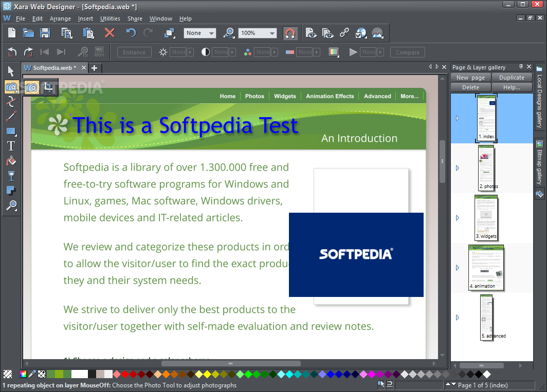Expand layers of page 2. photos
The image size is (547, 392).
pyautogui.click(x=458, y=168)
